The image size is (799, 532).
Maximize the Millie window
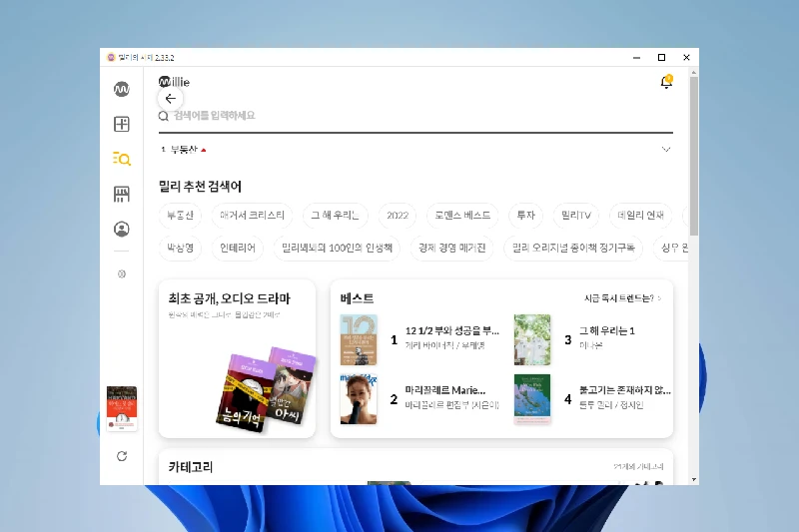pyautogui.click(x=661, y=58)
